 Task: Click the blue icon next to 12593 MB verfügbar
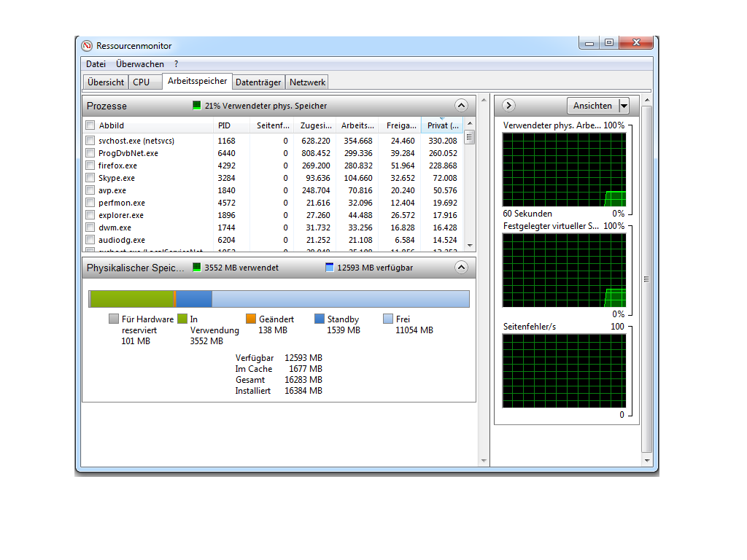(x=329, y=267)
